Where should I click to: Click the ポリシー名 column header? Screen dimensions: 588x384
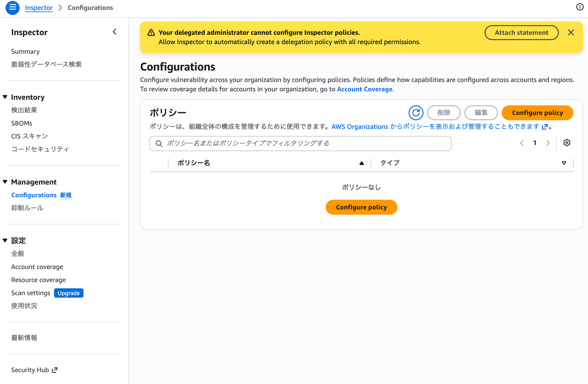click(194, 163)
